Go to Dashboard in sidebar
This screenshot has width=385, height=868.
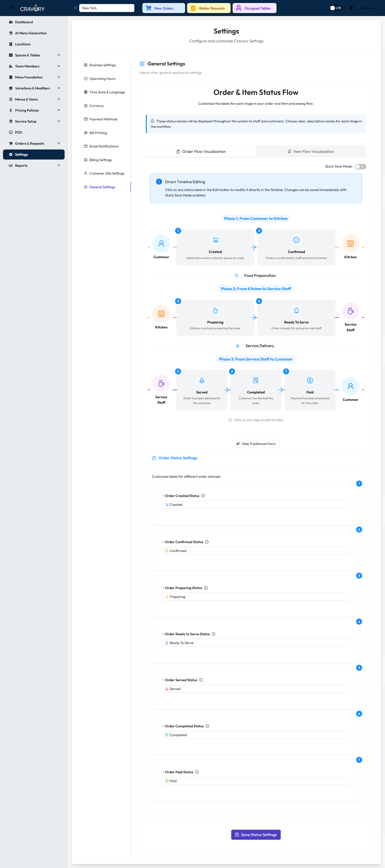pyautogui.click(x=34, y=22)
